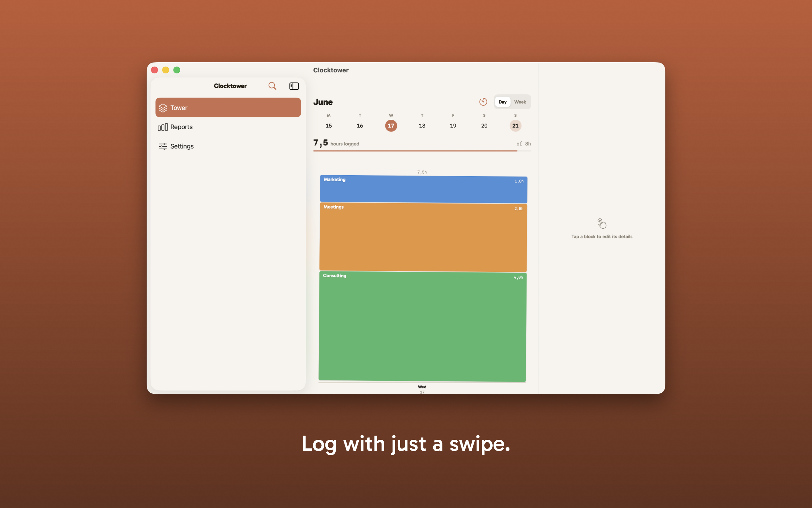Click the 2,5h label on Meetings

pos(519,209)
